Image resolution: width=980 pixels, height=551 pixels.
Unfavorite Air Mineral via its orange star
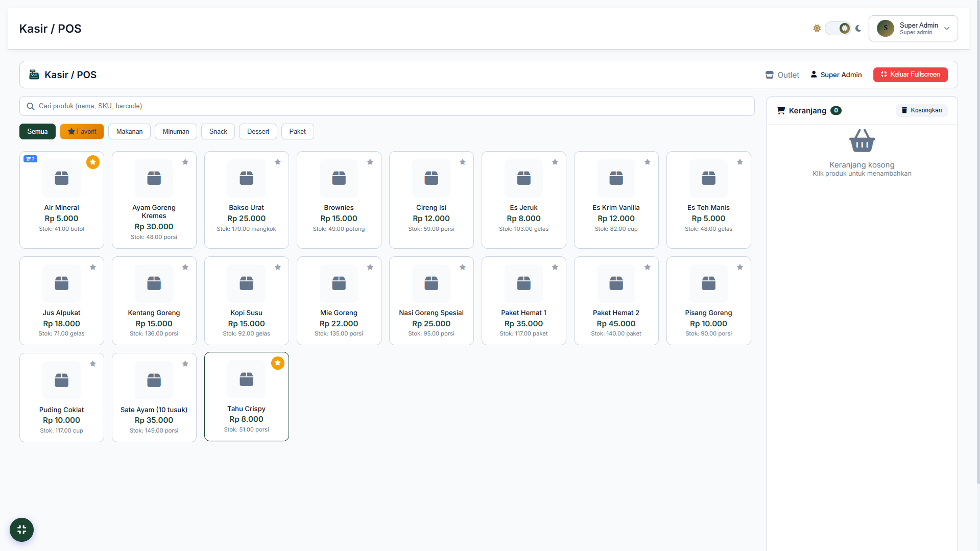(x=93, y=162)
